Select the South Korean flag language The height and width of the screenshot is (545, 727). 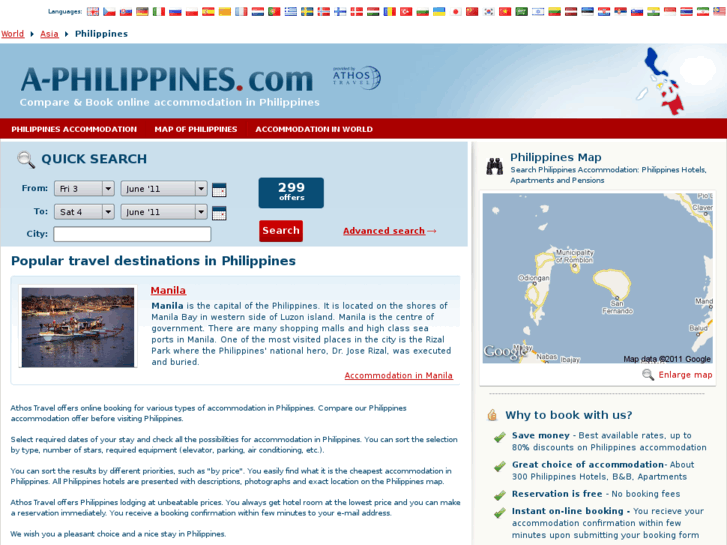pyautogui.click(x=489, y=12)
